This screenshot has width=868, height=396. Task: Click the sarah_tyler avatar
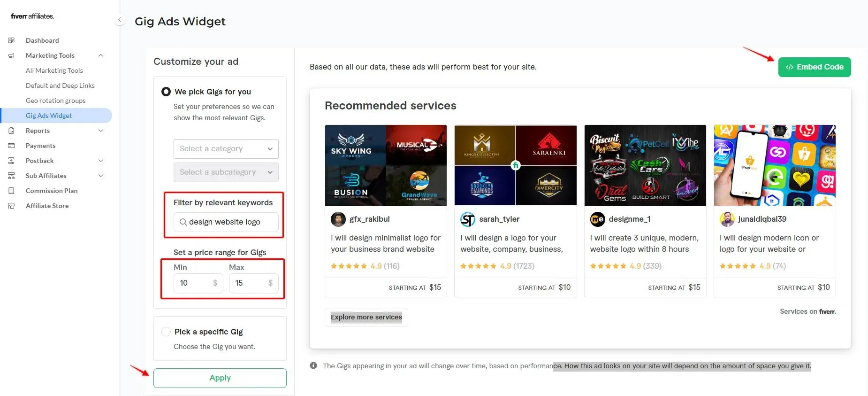coord(468,219)
